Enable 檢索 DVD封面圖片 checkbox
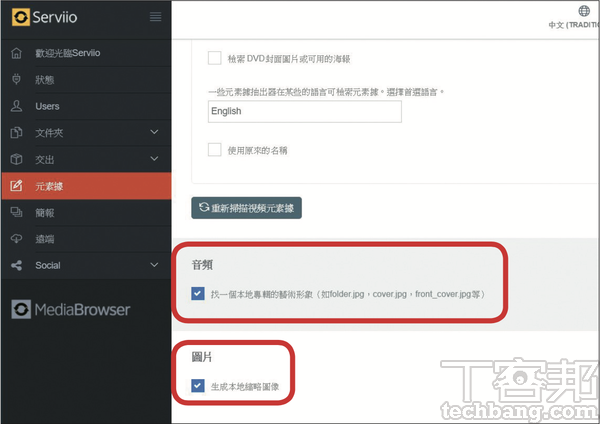The image size is (600, 424). coord(215,58)
